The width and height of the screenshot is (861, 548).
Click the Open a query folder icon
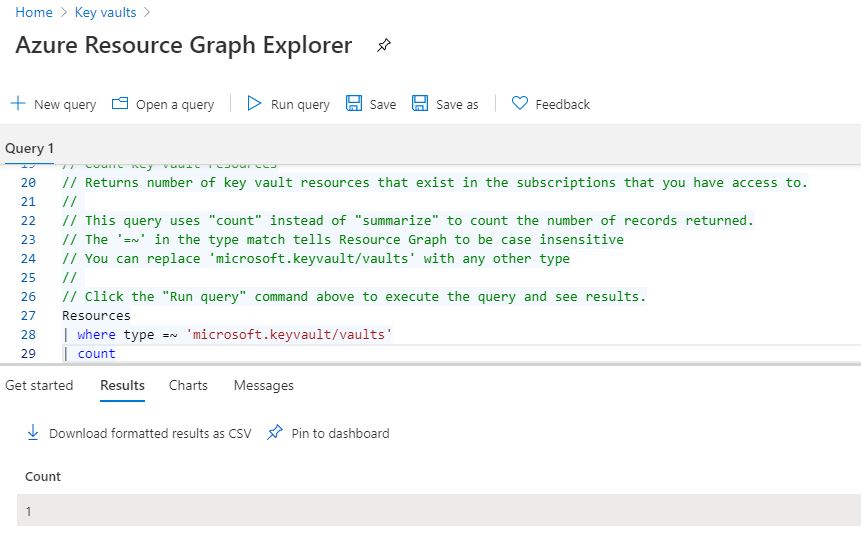[x=120, y=103]
